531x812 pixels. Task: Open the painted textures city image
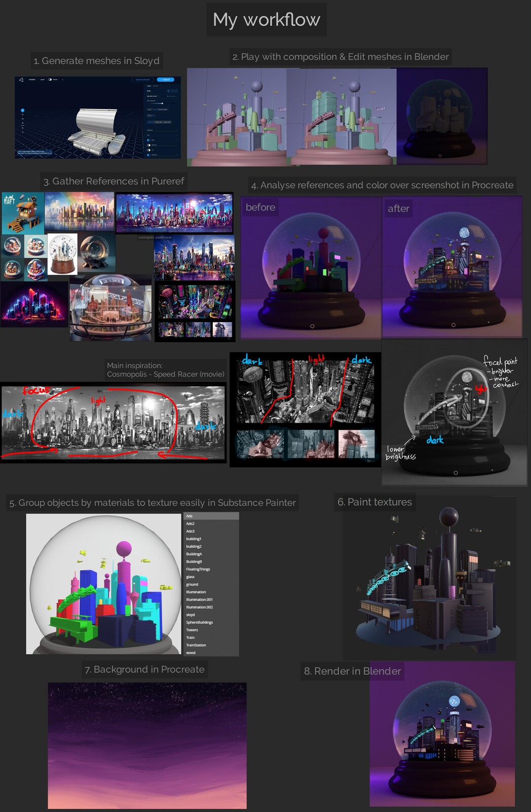[430, 579]
